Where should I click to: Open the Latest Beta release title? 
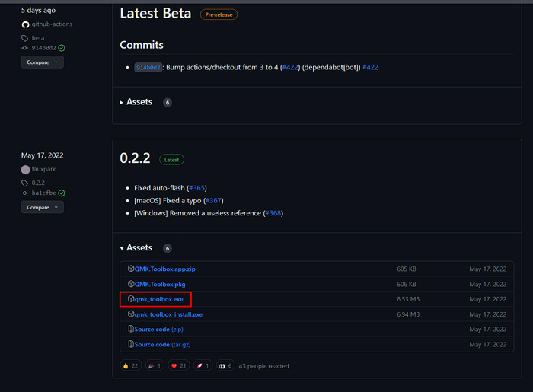155,14
